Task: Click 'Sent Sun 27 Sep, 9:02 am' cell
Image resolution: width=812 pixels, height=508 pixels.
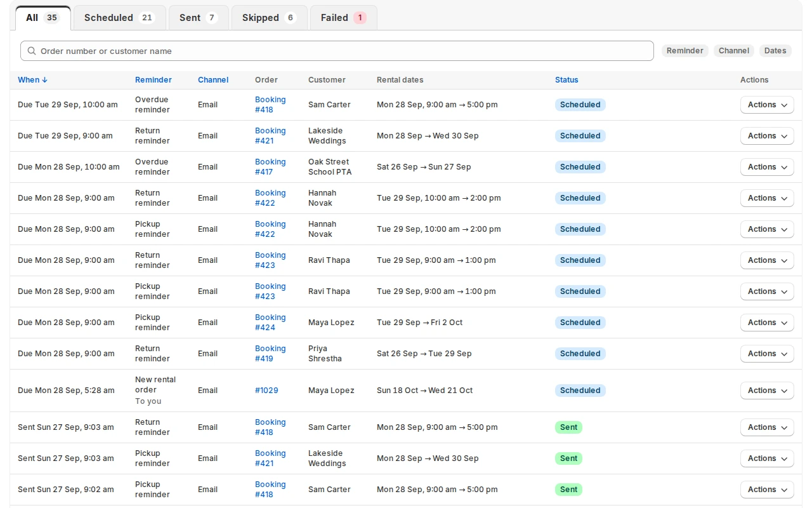Action: [x=66, y=490]
